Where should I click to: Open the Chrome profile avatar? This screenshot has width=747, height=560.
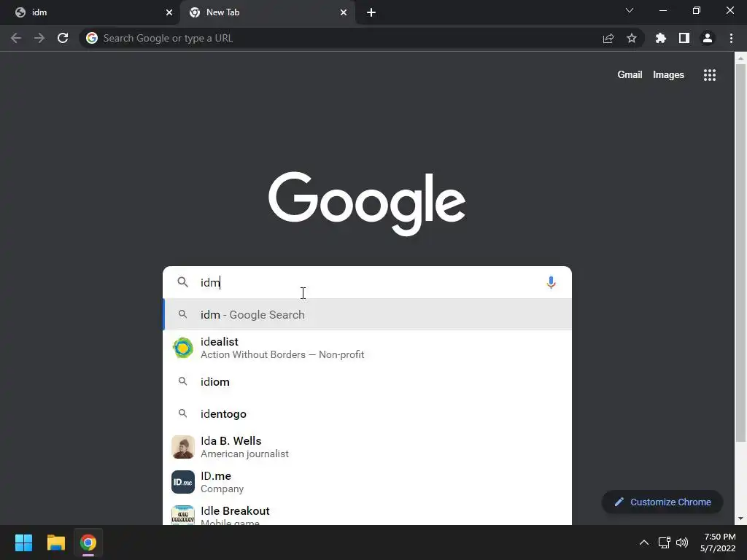(x=708, y=38)
